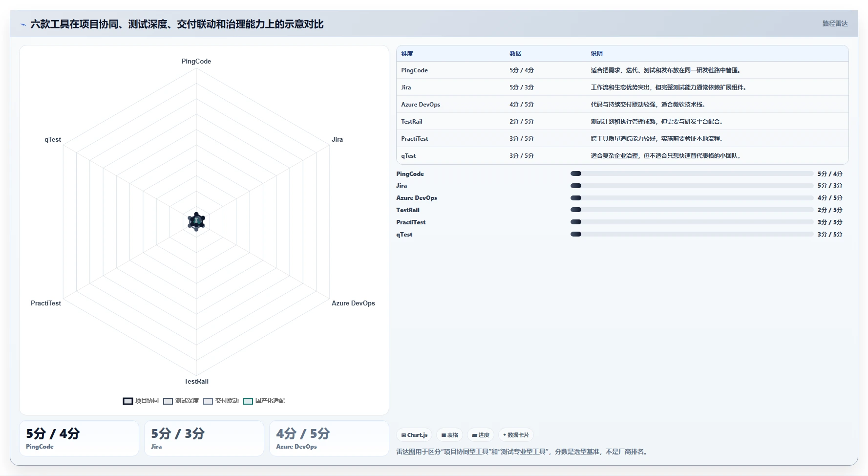Screen dimensions: 868x476
Task: Click the PractiTest progress bar
Action: coord(692,222)
